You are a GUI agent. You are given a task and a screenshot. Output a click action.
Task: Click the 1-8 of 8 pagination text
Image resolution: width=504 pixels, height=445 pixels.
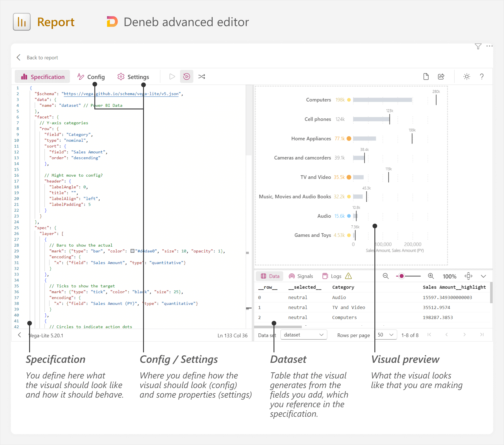click(410, 335)
